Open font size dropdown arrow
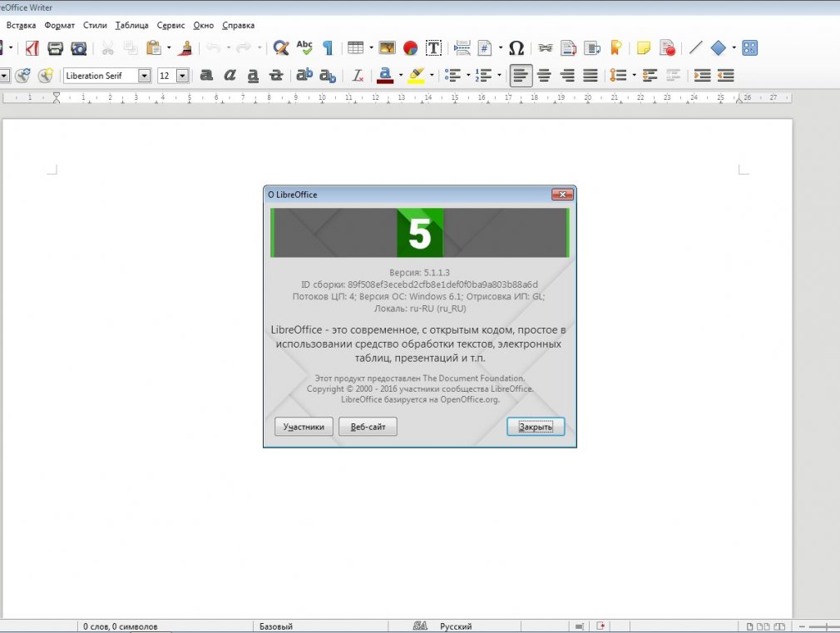This screenshot has height=633, width=840. click(x=183, y=76)
